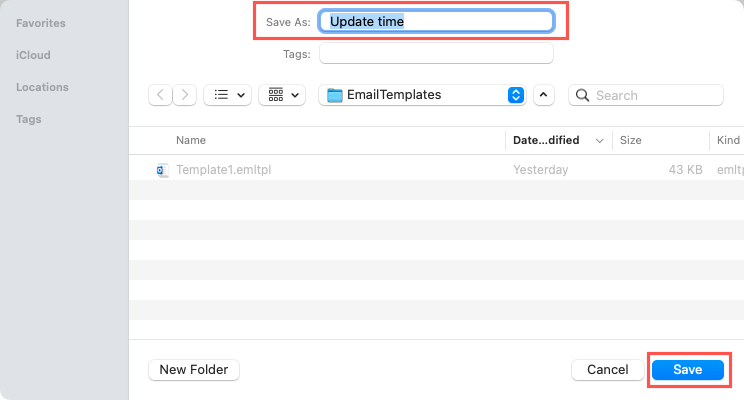The height and width of the screenshot is (400, 744).
Task: Expand the sidebar Tags section
Action: (x=28, y=119)
